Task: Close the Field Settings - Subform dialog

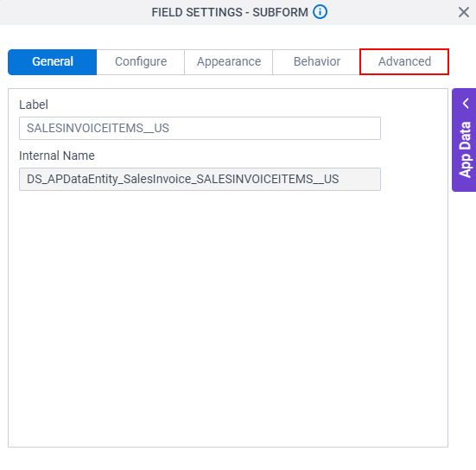Action: [464, 12]
